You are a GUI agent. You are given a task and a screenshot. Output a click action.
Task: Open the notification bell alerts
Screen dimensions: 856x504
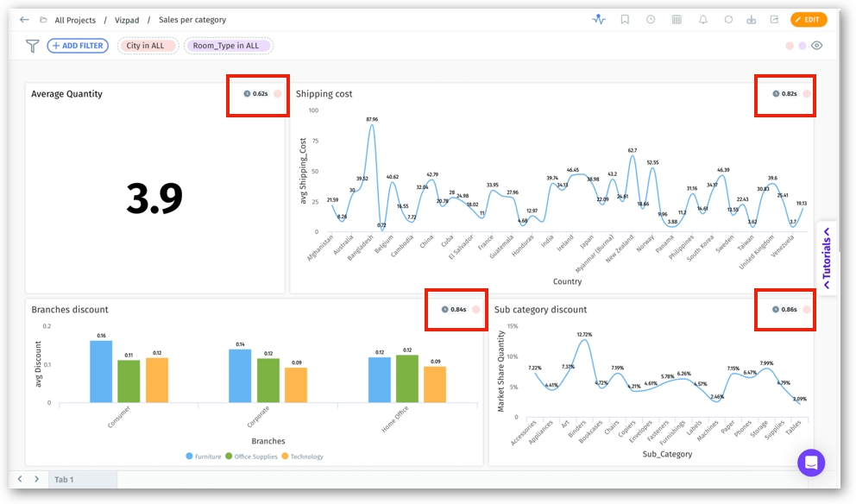tap(702, 20)
